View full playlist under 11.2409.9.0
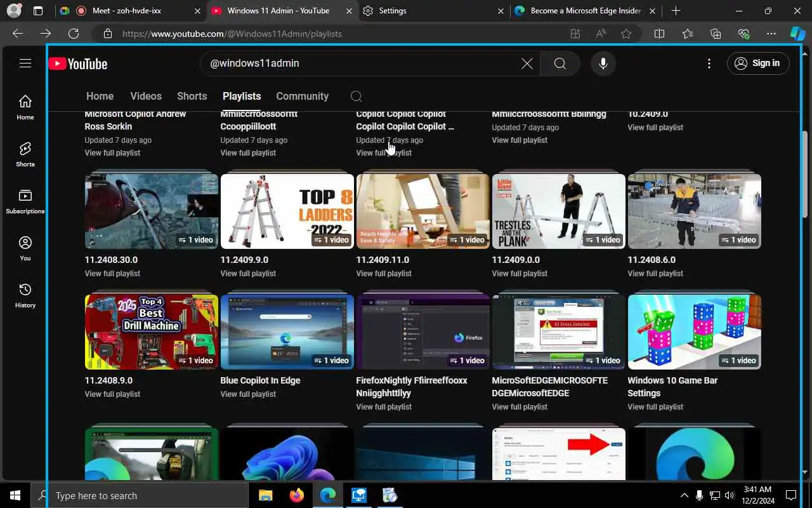Viewport: 812px width, 508px height. 248,274
